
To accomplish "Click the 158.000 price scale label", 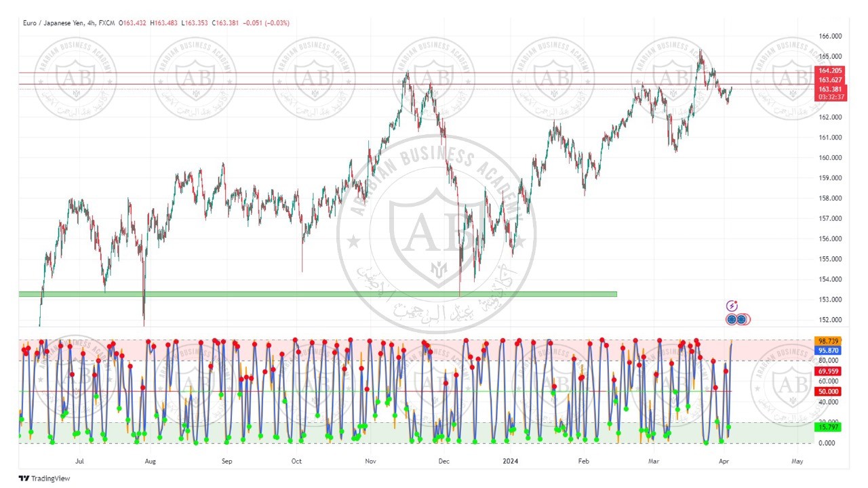I will pyautogui.click(x=830, y=199).
